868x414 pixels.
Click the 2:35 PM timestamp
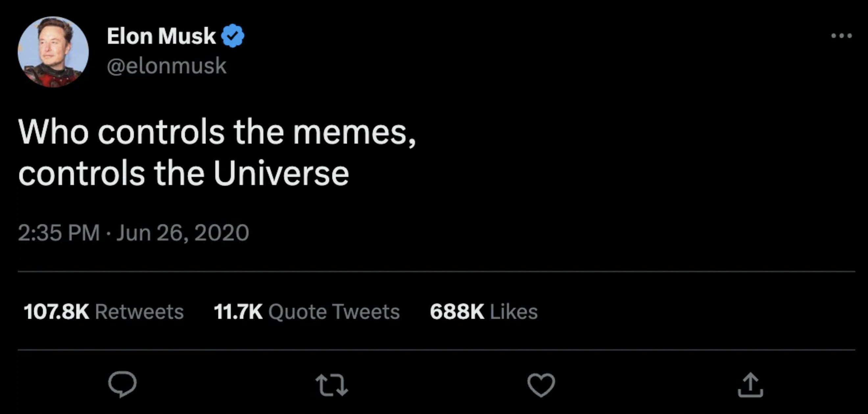tap(59, 232)
